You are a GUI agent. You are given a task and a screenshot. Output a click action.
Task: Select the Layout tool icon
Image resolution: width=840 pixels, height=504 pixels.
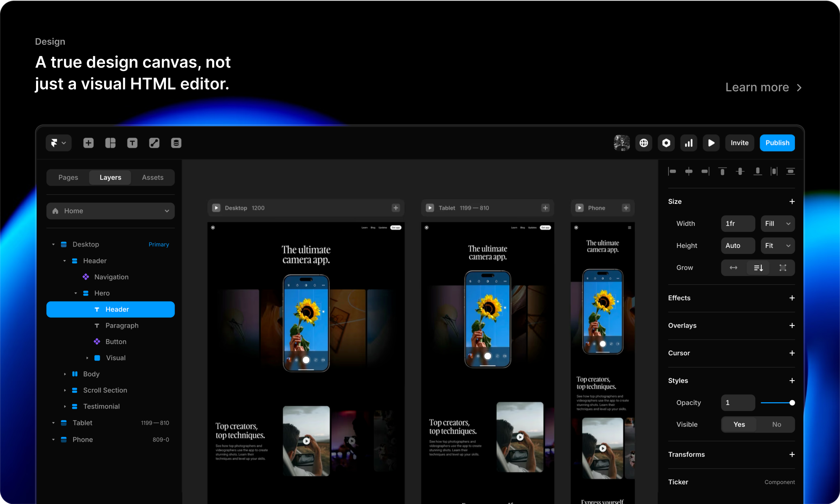[x=110, y=143]
